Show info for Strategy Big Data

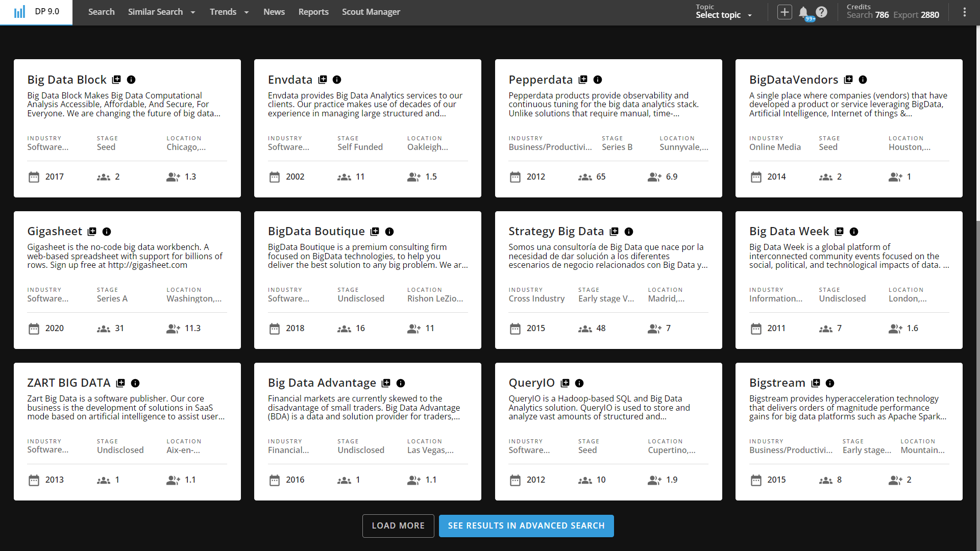(629, 232)
